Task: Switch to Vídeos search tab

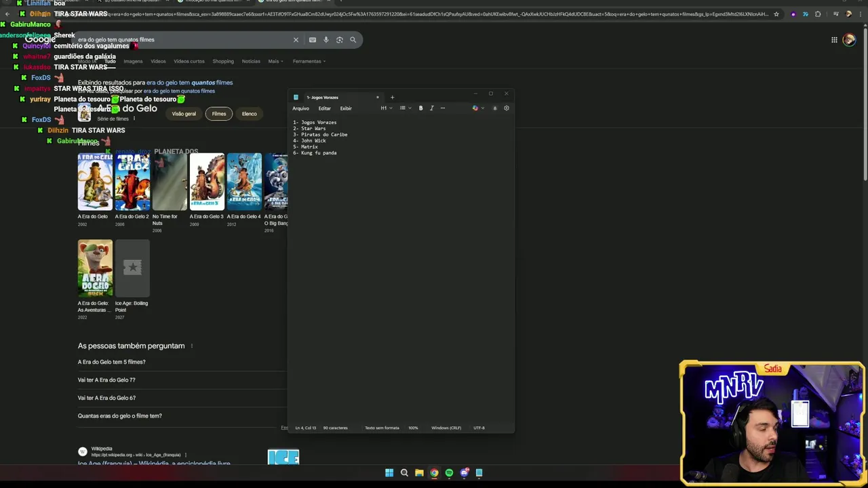Action: (x=158, y=61)
